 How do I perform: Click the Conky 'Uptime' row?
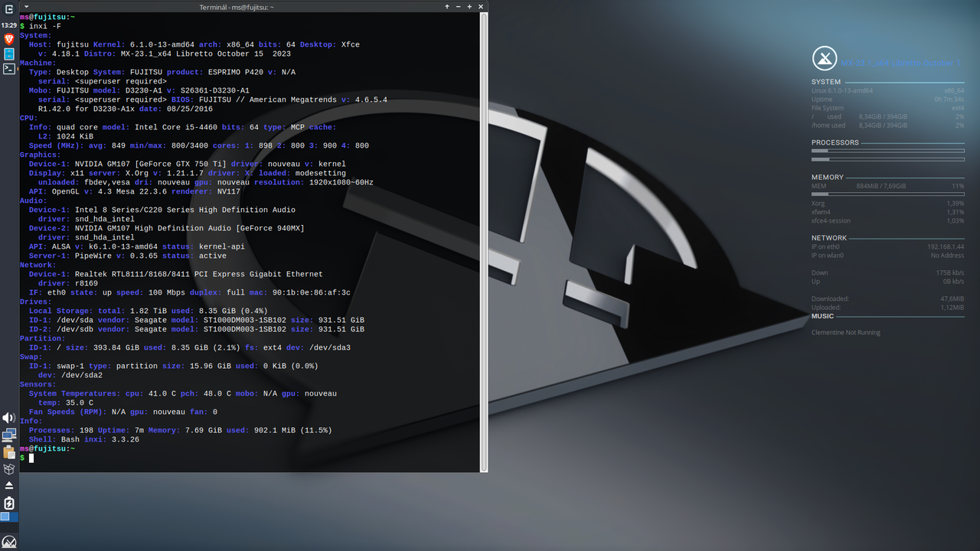[x=888, y=99]
